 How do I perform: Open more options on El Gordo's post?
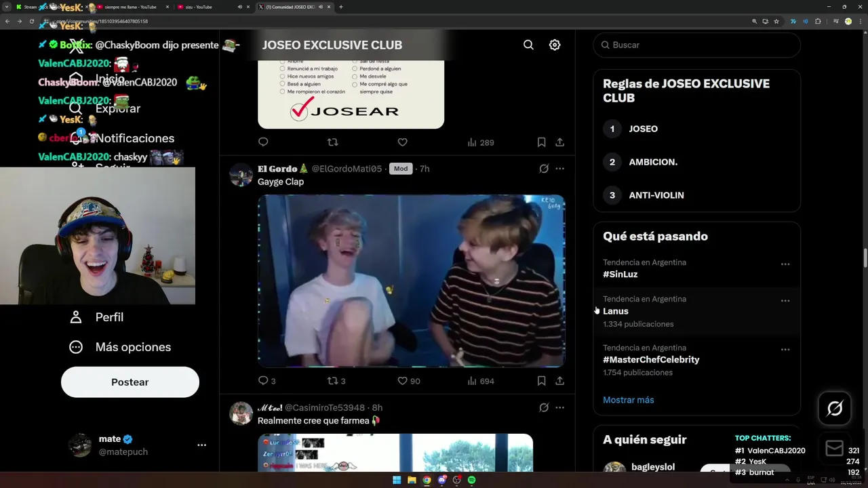pyautogui.click(x=560, y=169)
